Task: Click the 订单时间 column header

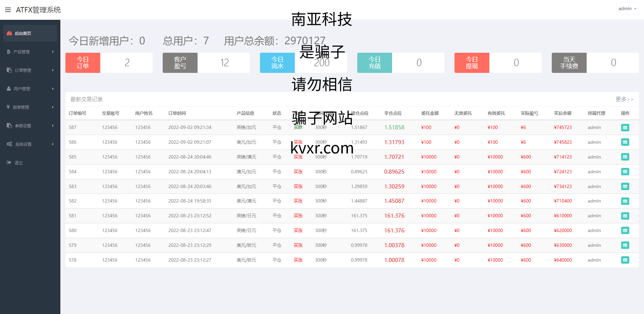Action: point(177,113)
